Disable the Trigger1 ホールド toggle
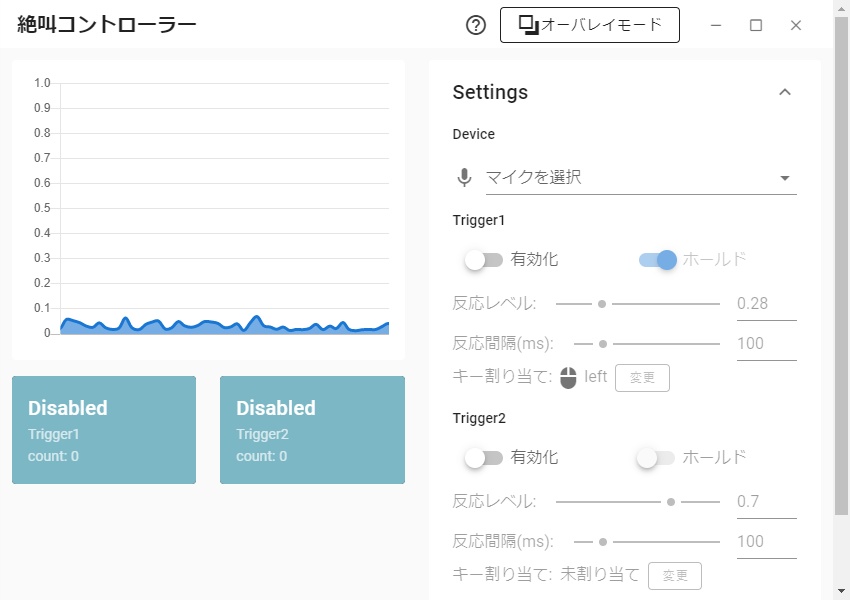This screenshot has height=600, width=850. tap(659, 259)
